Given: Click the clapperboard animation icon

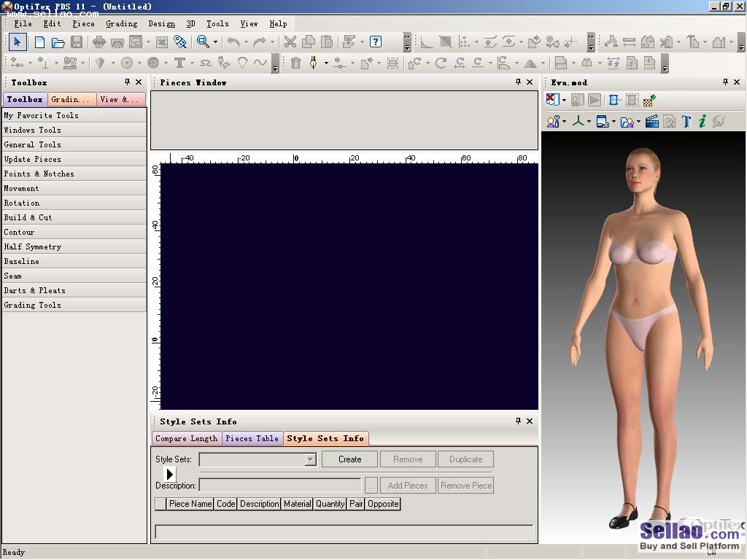Looking at the screenshot, I should 651,122.
